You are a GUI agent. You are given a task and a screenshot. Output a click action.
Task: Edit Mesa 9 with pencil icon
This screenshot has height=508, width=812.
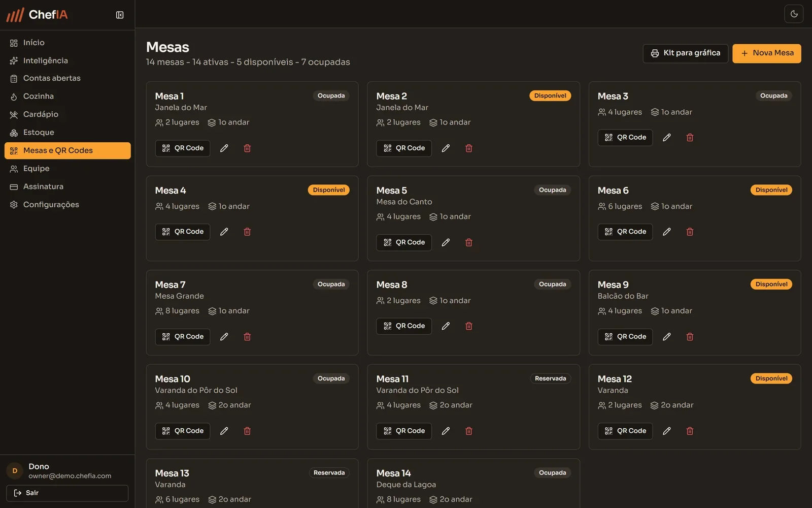tap(667, 337)
